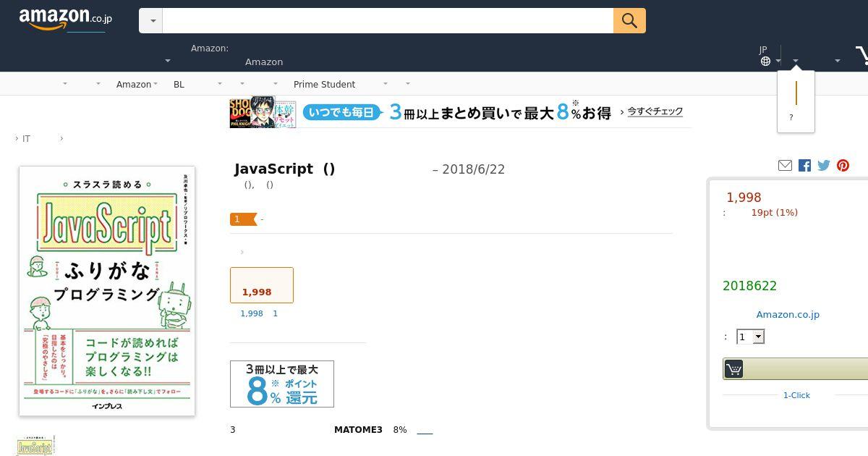Screen dimensions: 868x456
Task: Expand dropdown arrow right of Prime Student
Action: point(385,84)
